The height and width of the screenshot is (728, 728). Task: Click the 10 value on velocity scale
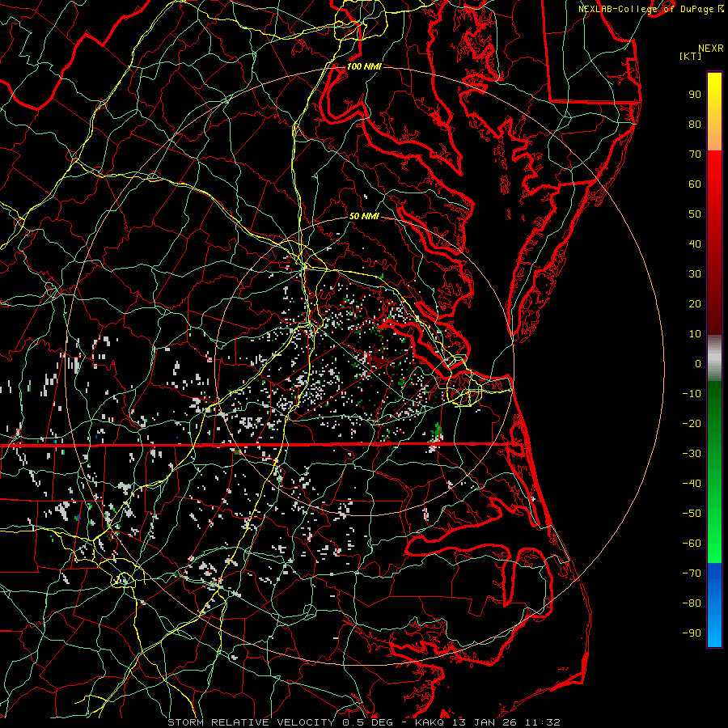(x=695, y=334)
